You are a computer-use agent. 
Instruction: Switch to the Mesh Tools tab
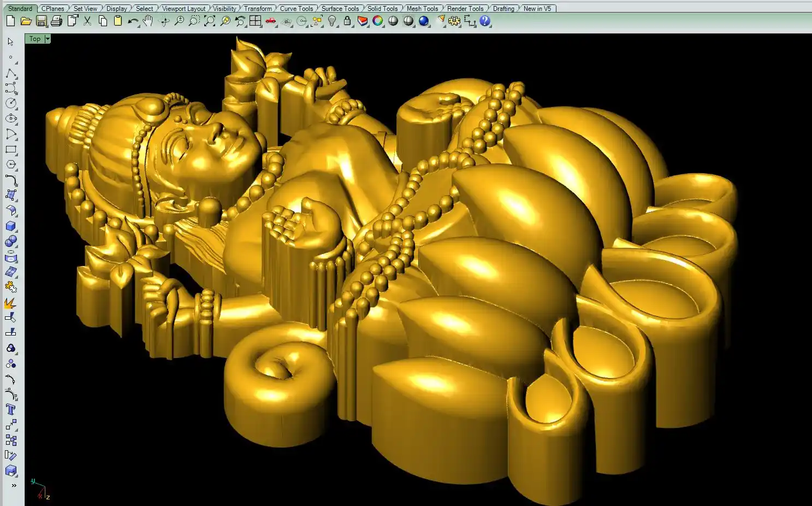click(x=422, y=8)
